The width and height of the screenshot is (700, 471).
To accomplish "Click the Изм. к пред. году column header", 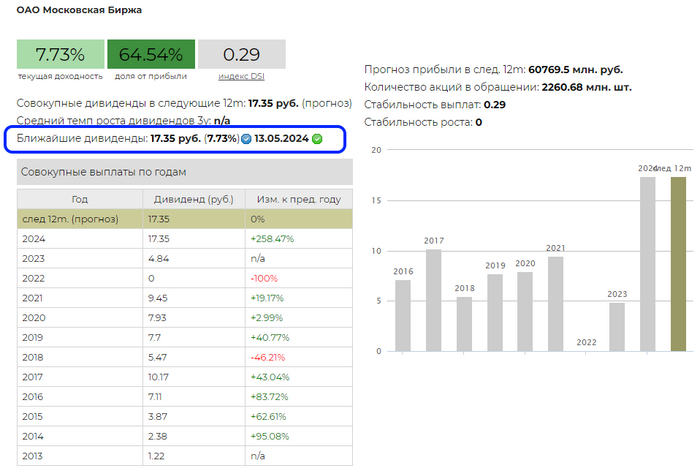I will (x=299, y=199).
